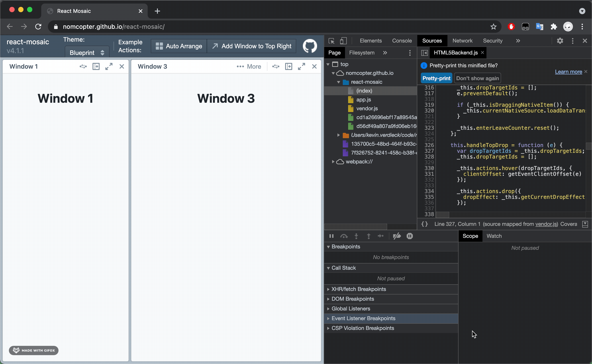Expand Window 1 to fullscreen
Image resolution: width=592 pixels, height=364 pixels.
tap(109, 66)
